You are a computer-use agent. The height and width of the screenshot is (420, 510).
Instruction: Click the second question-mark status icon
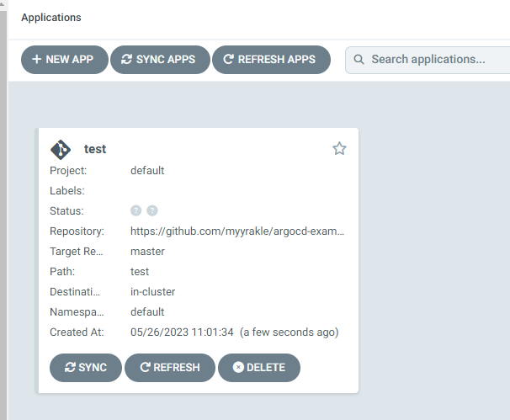click(x=152, y=211)
